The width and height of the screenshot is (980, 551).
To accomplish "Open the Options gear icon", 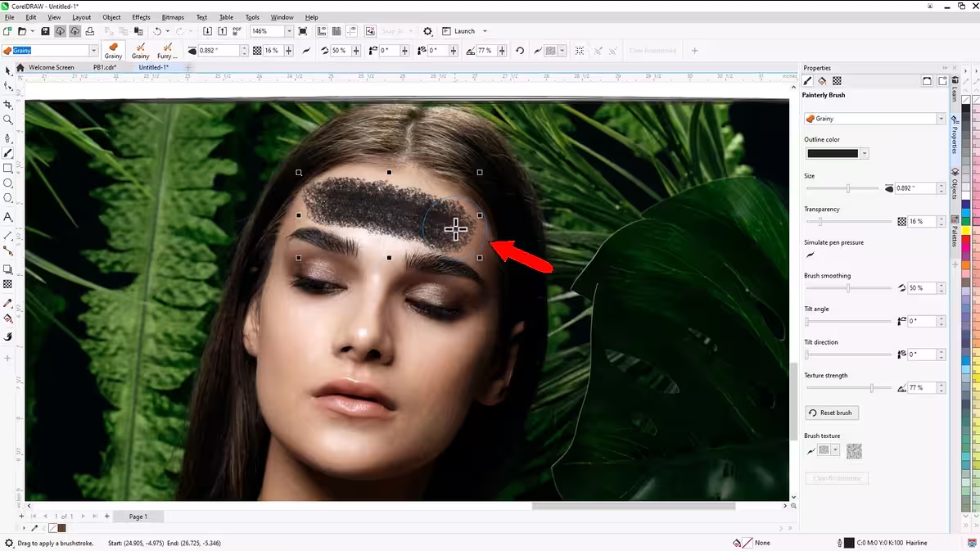I will pos(427,31).
